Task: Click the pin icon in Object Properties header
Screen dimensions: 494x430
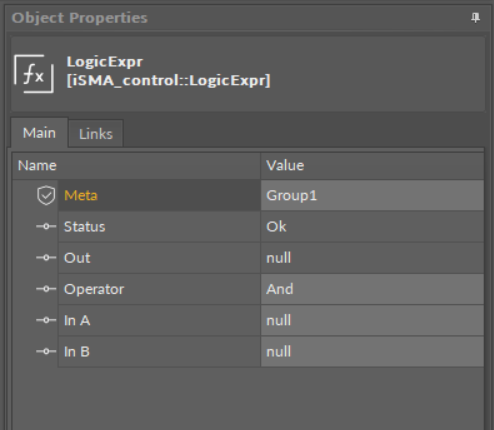Action: coord(475,18)
